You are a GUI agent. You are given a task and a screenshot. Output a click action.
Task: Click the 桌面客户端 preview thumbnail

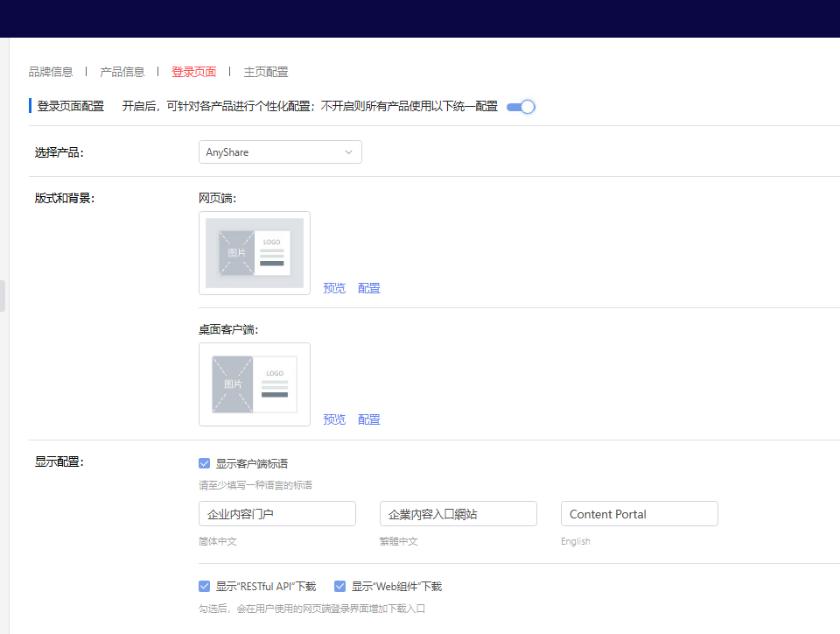click(254, 384)
